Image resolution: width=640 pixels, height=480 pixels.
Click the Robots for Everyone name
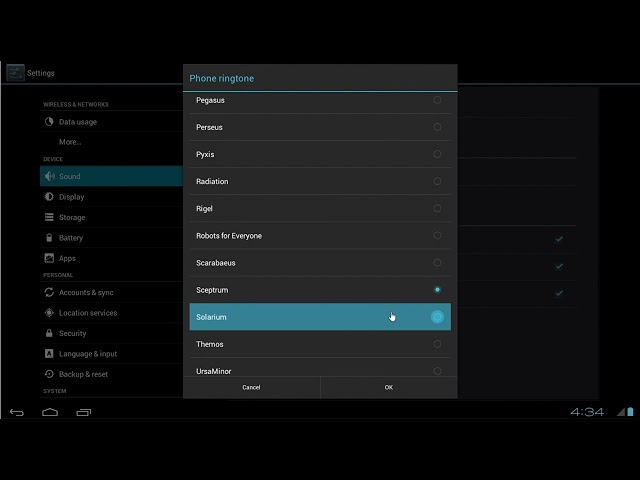click(229, 236)
